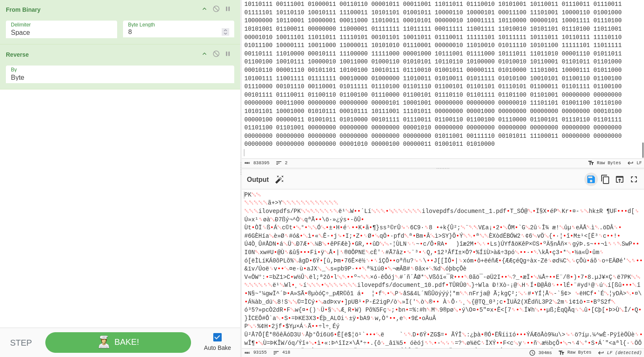Click the output processing time clock icon
This screenshot has height=357, width=644.
coord(532,353)
